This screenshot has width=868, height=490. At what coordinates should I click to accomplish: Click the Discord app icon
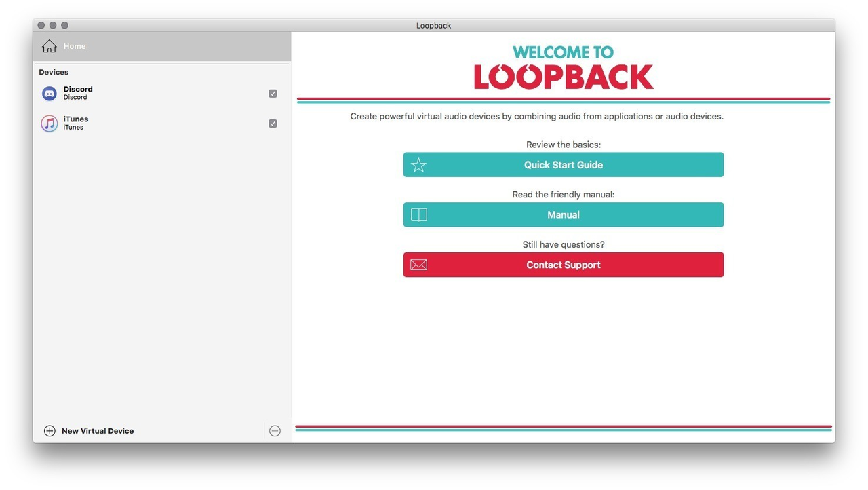coord(50,94)
